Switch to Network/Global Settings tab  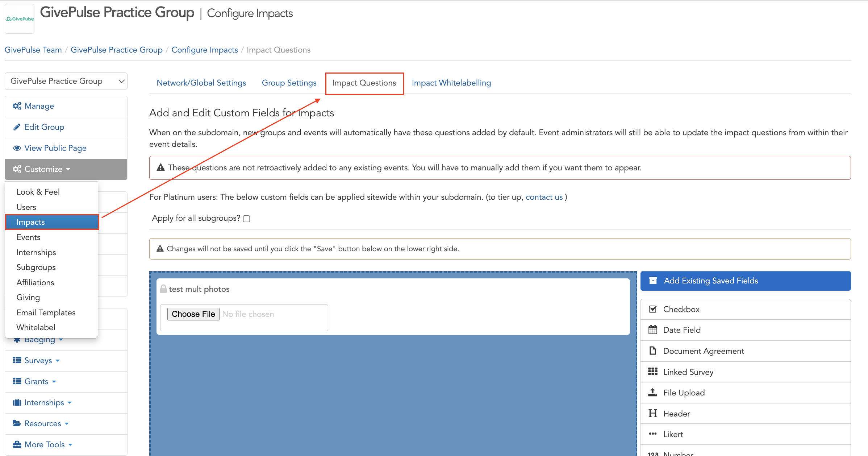coord(201,83)
